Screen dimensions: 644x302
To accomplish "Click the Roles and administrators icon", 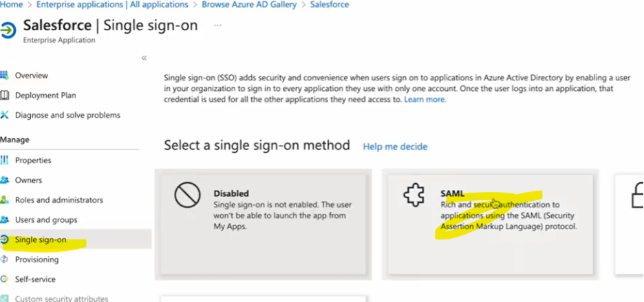I will [5, 200].
